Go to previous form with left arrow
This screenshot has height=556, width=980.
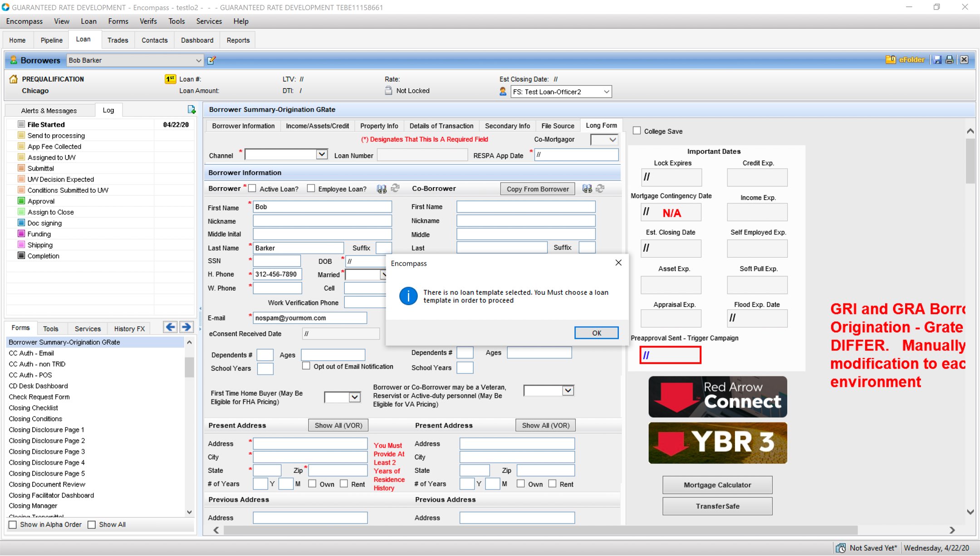[x=171, y=327]
